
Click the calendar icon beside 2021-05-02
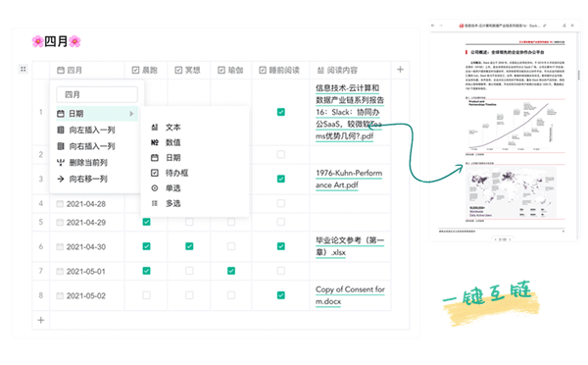[60, 295]
